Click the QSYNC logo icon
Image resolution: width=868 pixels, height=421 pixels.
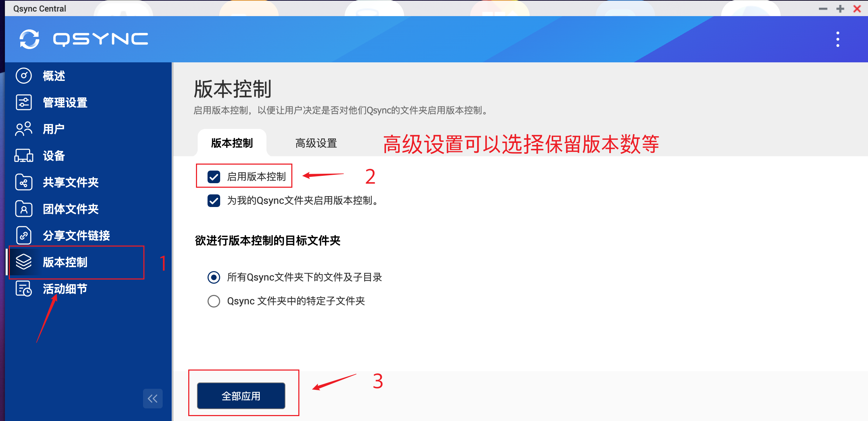click(30, 39)
